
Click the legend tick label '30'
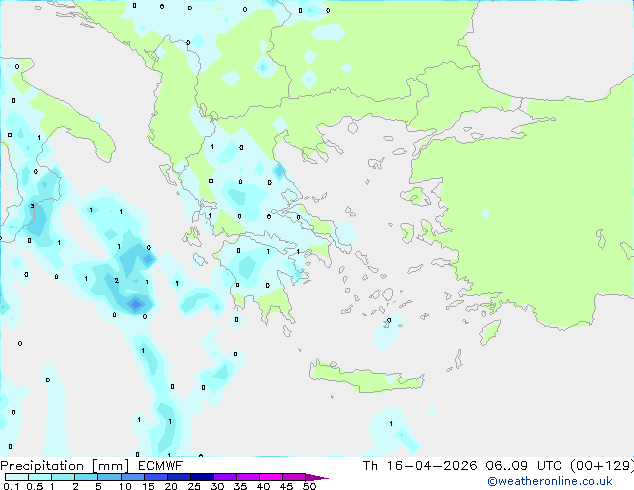point(217,486)
